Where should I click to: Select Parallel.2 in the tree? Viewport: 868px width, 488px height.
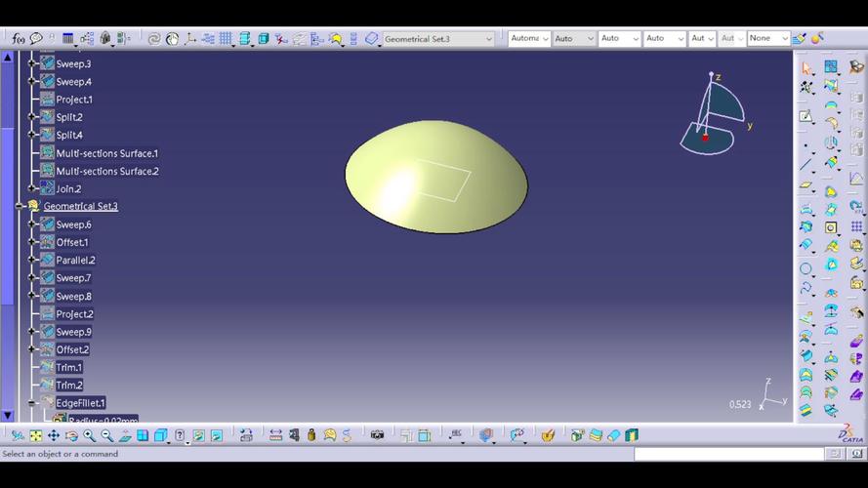click(x=75, y=260)
